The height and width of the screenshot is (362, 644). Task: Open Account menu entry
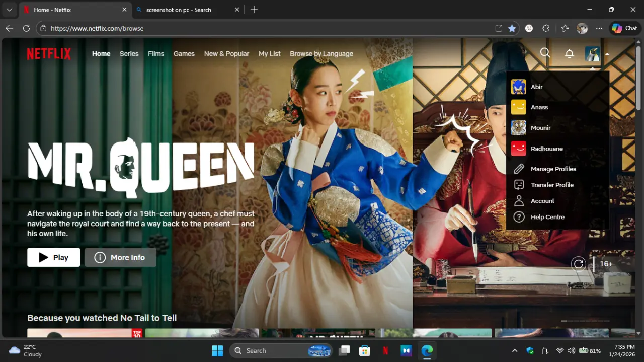[542, 201]
